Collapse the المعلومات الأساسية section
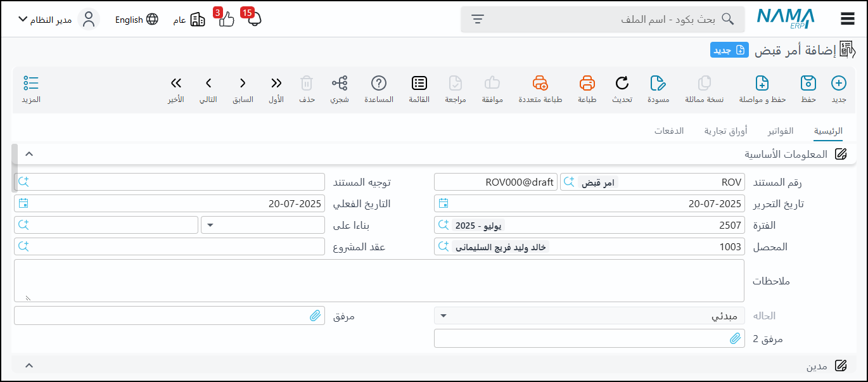The height and width of the screenshot is (382, 868). tap(29, 154)
